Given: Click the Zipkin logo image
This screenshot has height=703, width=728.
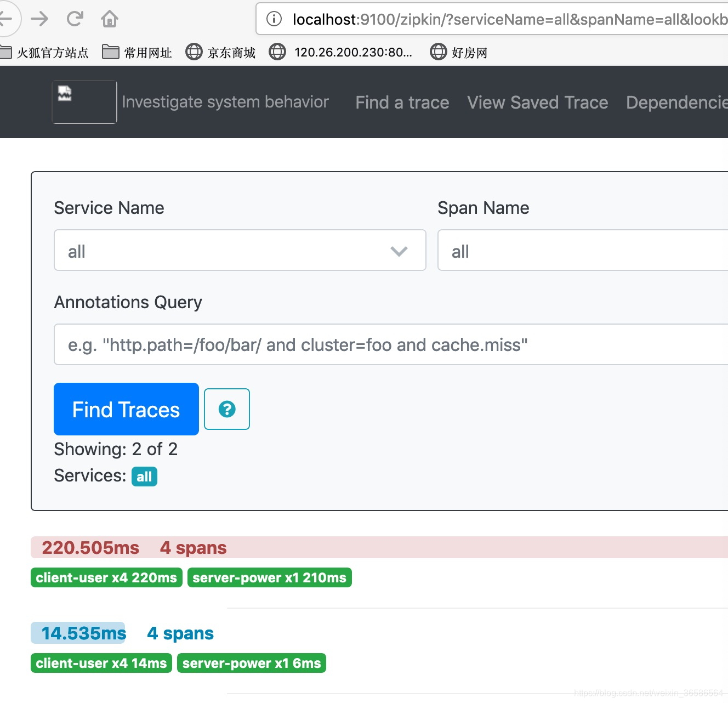Looking at the screenshot, I should (84, 102).
